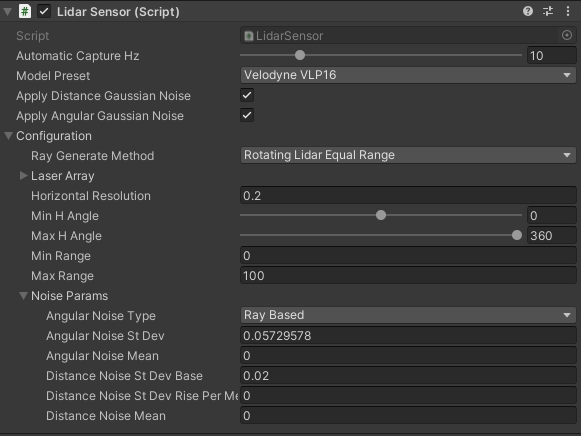The width and height of the screenshot is (581, 436).
Task: Click the Max Range value field
Action: point(408,276)
